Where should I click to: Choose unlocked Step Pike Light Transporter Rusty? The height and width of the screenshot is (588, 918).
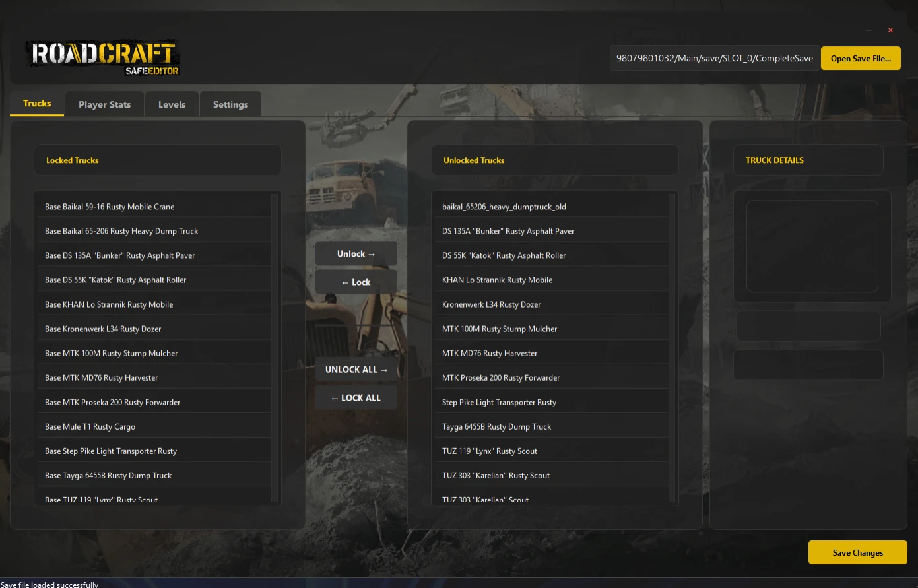(x=550, y=402)
